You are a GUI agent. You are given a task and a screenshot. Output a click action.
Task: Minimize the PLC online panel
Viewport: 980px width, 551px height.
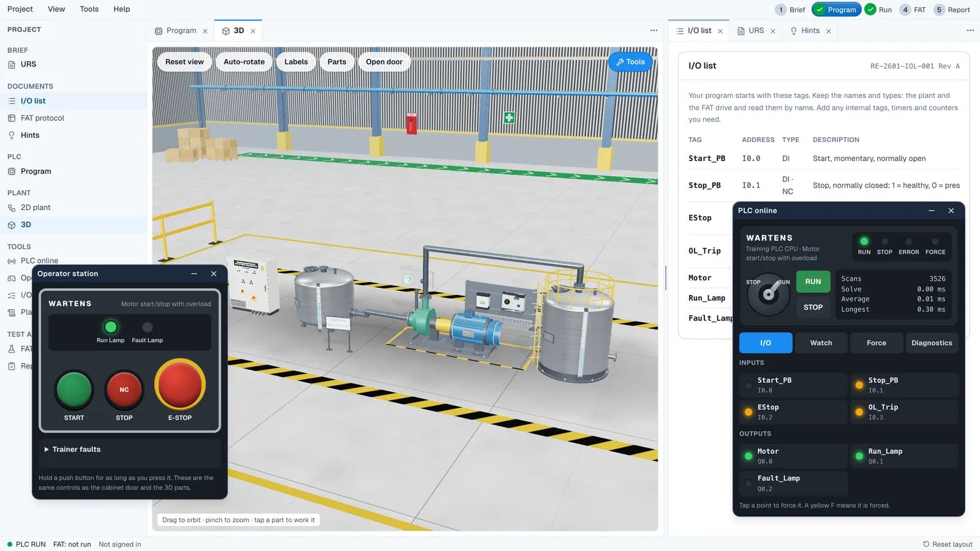coord(932,211)
